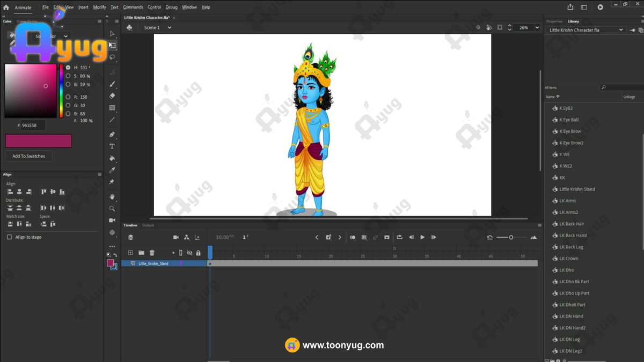Select the R red radio button
The height and width of the screenshot is (362, 644).
coord(68,97)
